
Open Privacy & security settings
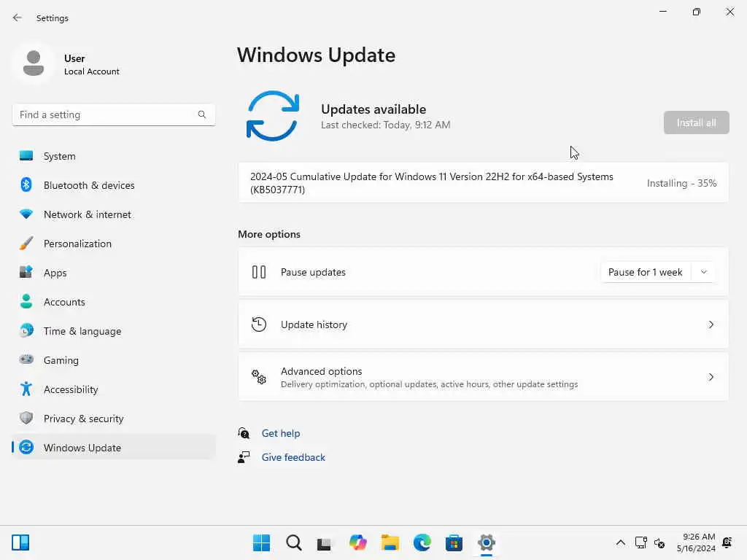pyautogui.click(x=113, y=418)
